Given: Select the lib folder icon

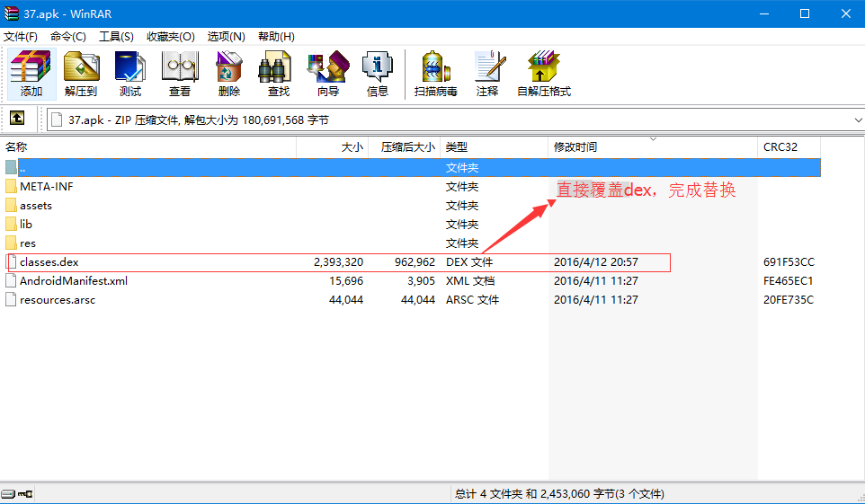Looking at the screenshot, I should click(11, 224).
